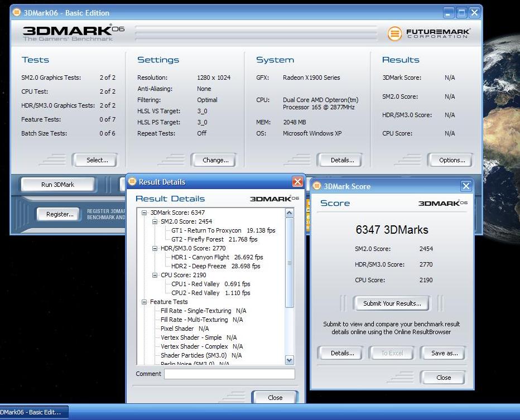Submit Your Results... in 3DMark Score window
This screenshot has height=420, width=520.
pyautogui.click(x=392, y=303)
